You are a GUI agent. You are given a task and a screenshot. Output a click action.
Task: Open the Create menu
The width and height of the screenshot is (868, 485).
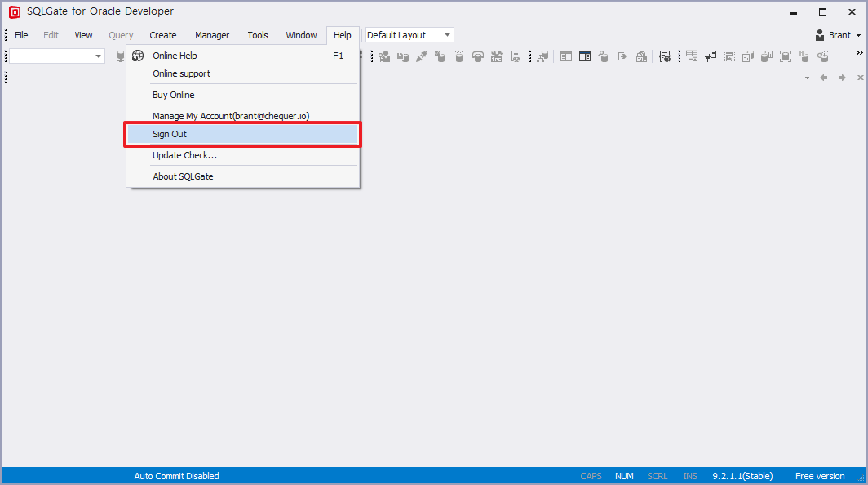click(163, 35)
